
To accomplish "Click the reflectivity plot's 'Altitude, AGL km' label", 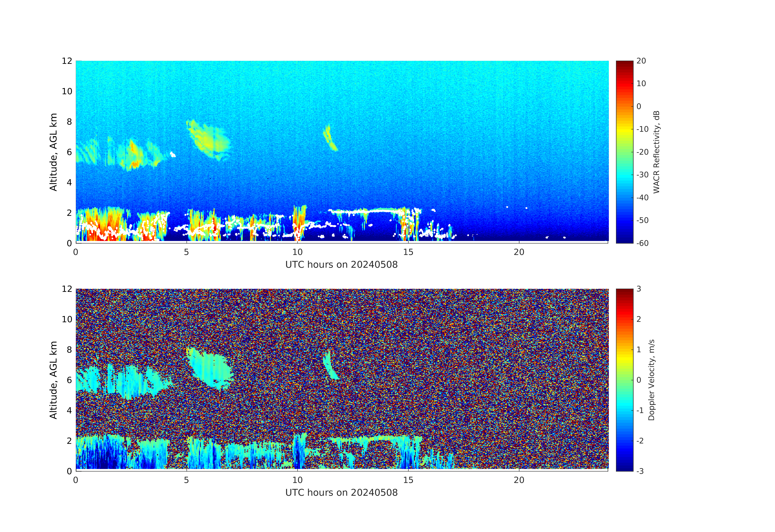I will 53,152.
